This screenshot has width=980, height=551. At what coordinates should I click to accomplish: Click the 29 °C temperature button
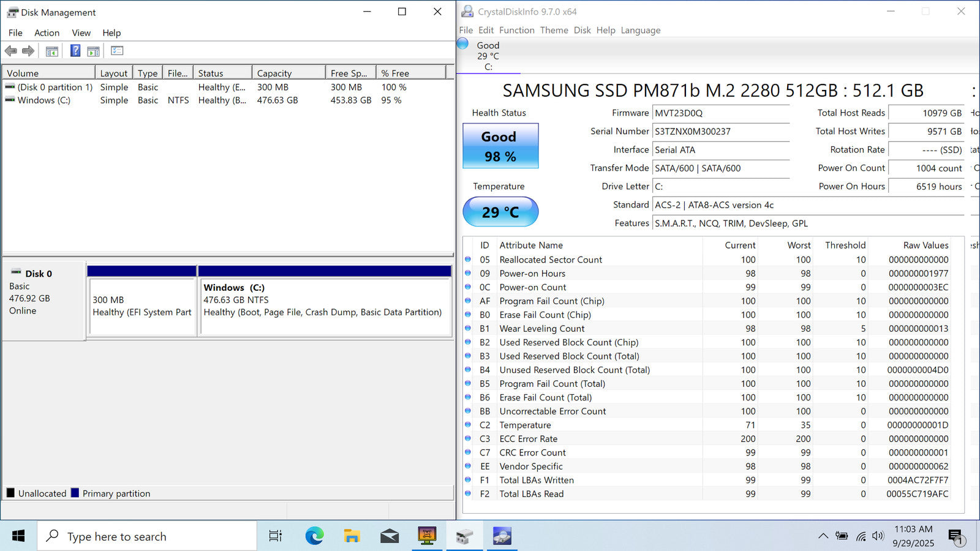500,212
